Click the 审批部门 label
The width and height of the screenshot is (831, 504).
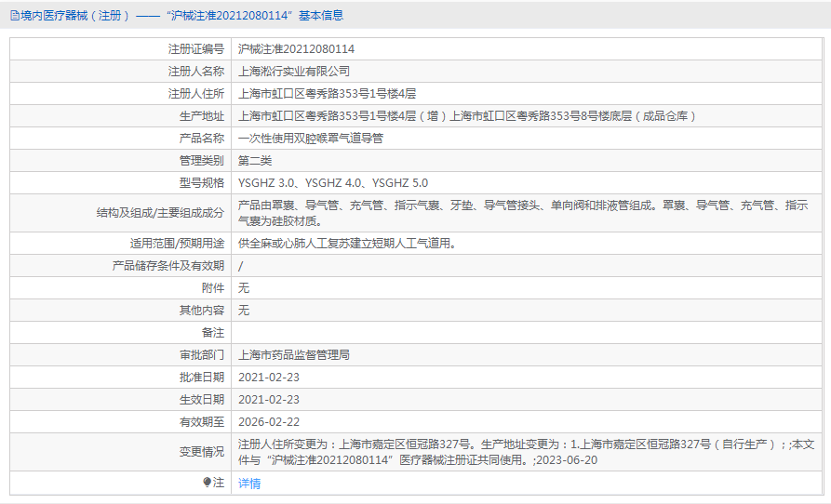(x=202, y=354)
